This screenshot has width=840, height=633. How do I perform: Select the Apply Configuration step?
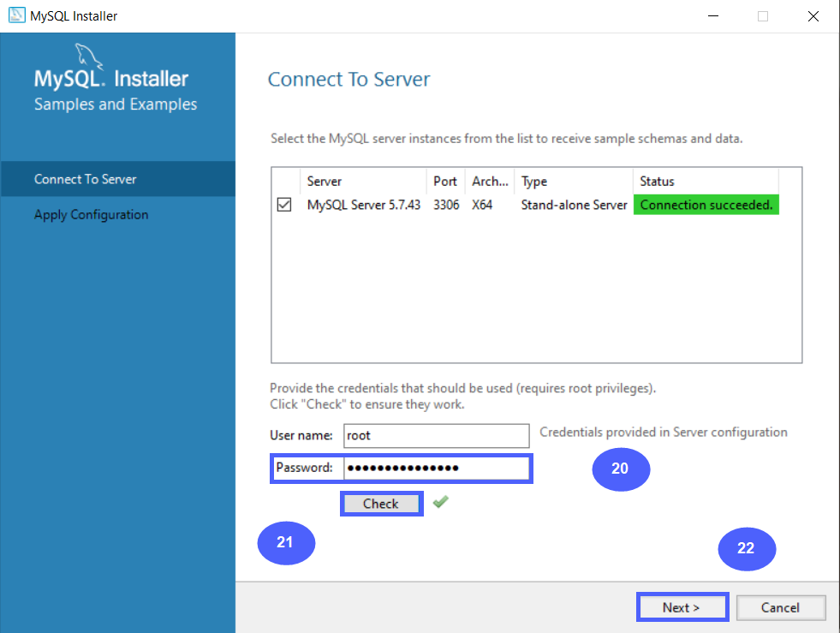coord(91,214)
